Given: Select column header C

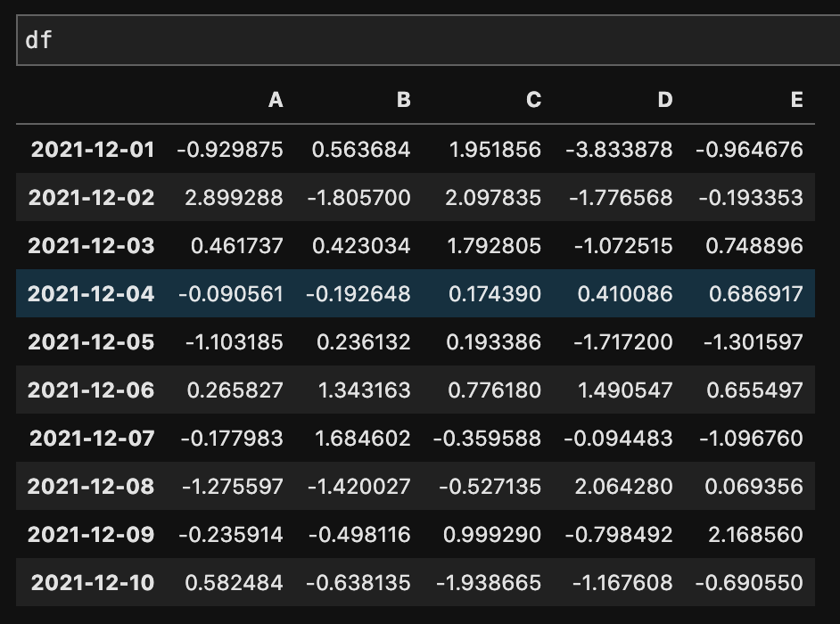Looking at the screenshot, I should coord(533,100).
